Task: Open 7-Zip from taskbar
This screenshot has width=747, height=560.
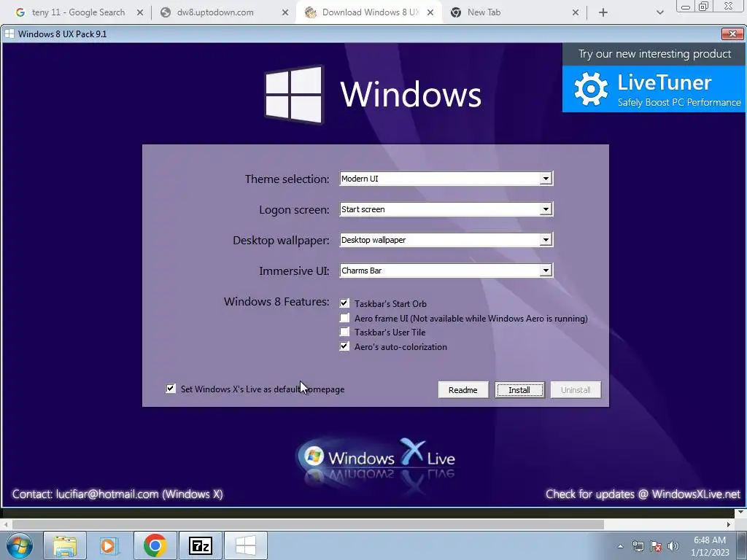Action: coord(200,545)
